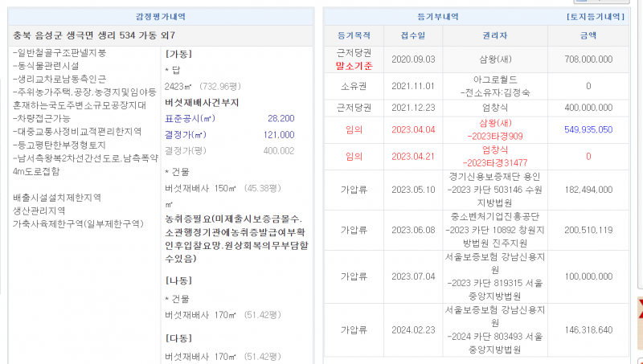Click the 경기신용보증재단 가압류 row
The width and height of the screenshot is (643, 364).
pyautogui.click(x=494, y=190)
